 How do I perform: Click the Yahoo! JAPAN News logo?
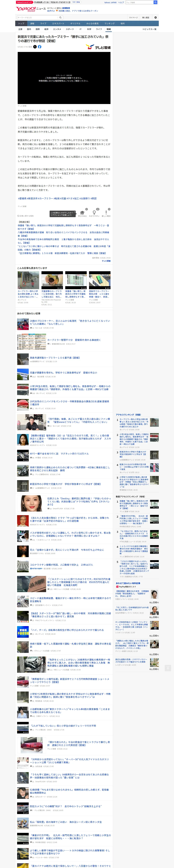[30, 9]
